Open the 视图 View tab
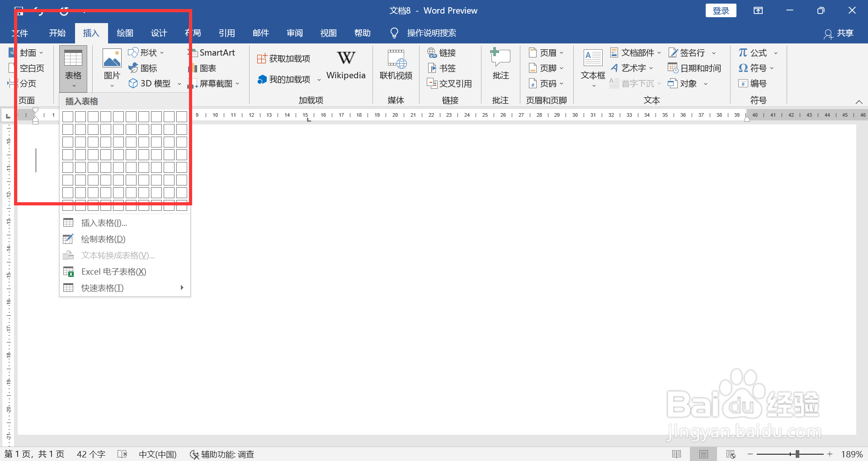 (x=328, y=33)
